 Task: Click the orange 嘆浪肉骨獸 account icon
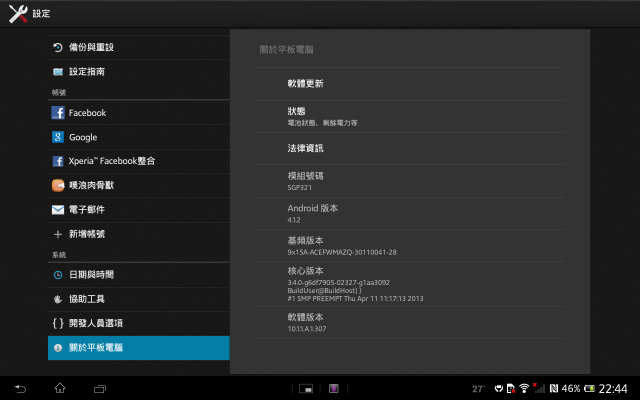pyautogui.click(x=58, y=185)
